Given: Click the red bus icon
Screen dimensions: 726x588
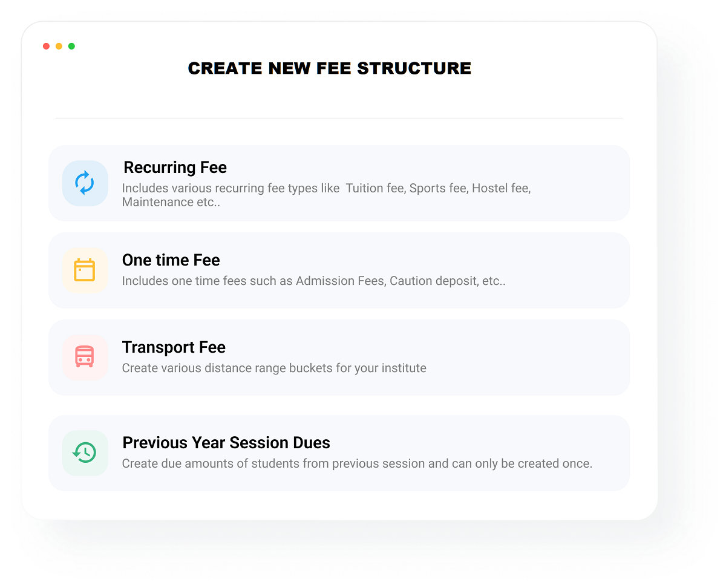Looking at the screenshot, I should click(x=85, y=357).
